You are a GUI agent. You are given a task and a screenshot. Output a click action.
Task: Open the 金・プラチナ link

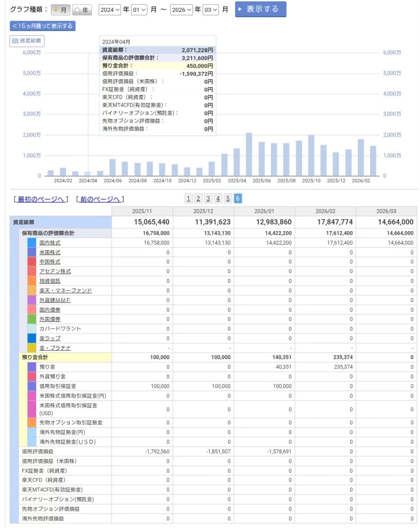click(x=55, y=348)
